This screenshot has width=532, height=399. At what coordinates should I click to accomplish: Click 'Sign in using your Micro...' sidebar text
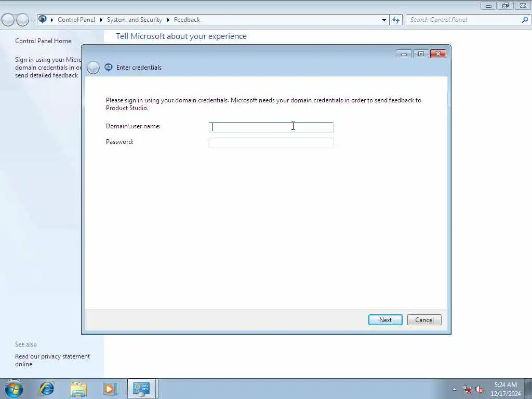point(48,67)
